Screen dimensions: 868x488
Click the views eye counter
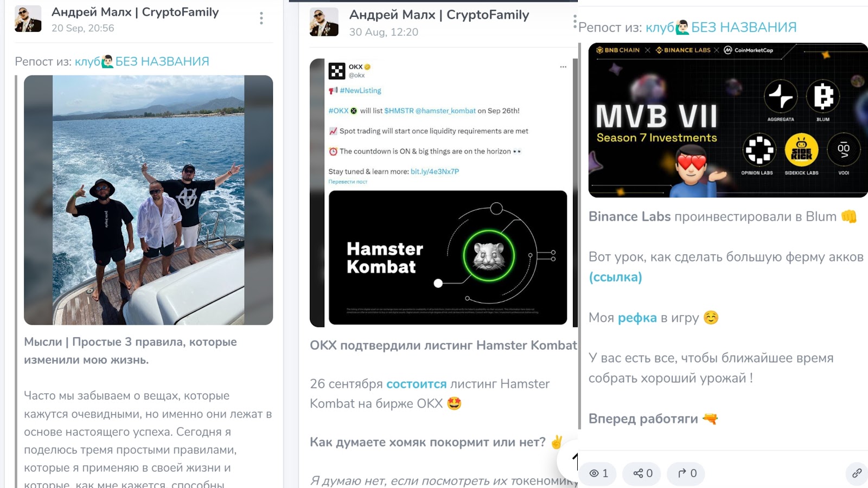tap(599, 473)
